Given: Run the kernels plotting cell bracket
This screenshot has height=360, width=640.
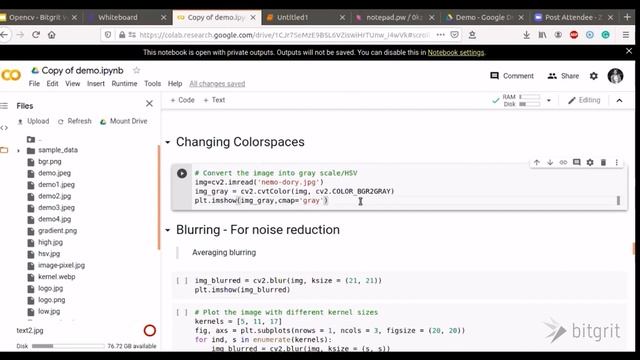Looking at the screenshot, I should pyautogui.click(x=182, y=313).
